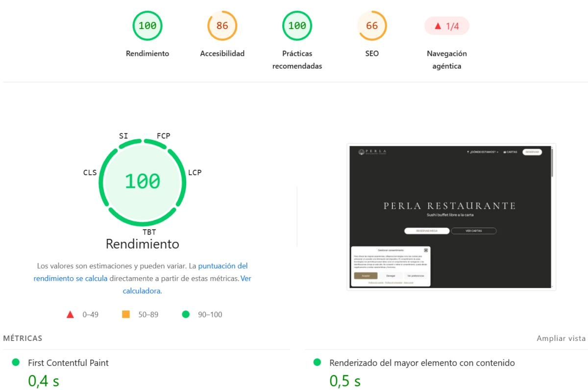Select the LCP metric label on the gauge
Viewport: 588px width, 390px height.
[195, 172]
